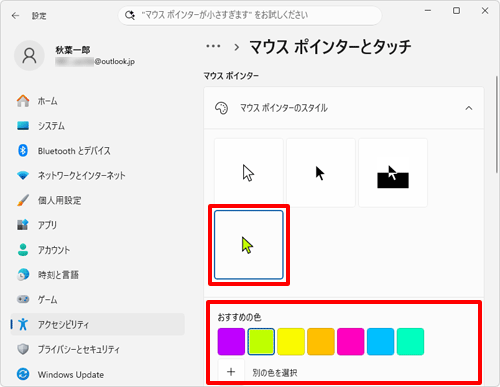Close the Settings window
The height and width of the screenshot is (387, 500).
pyautogui.click(x=485, y=11)
